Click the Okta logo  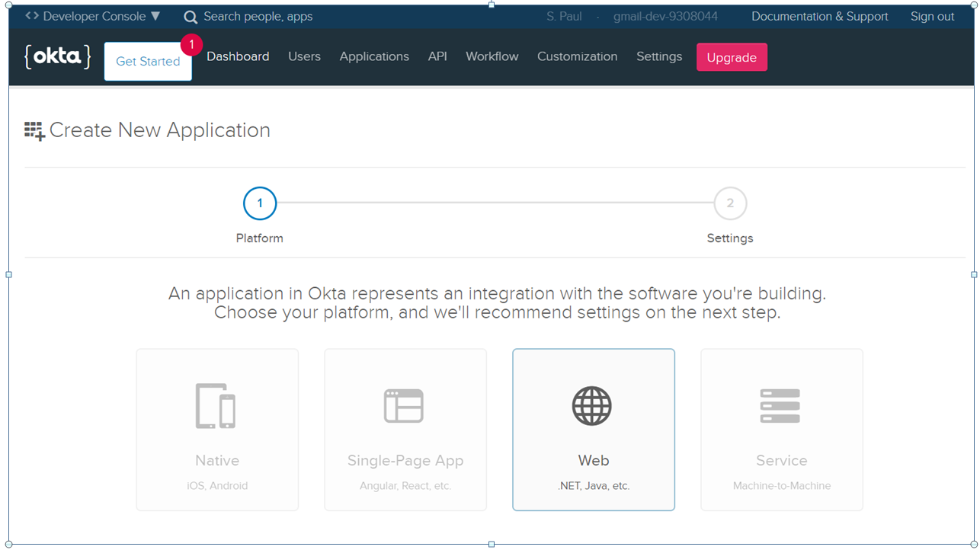(x=57, y=56)
